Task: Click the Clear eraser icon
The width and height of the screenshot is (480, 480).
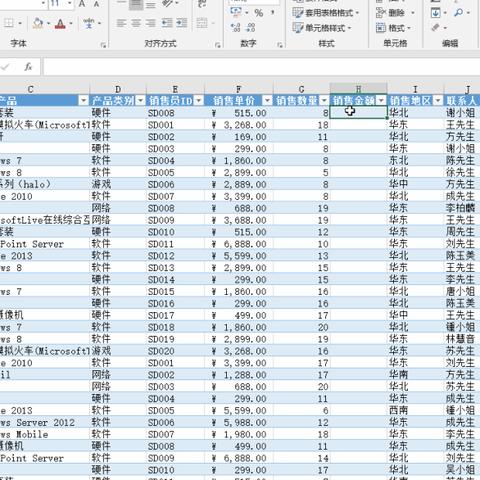Action: pyautogui.click(x=436, y=27)
